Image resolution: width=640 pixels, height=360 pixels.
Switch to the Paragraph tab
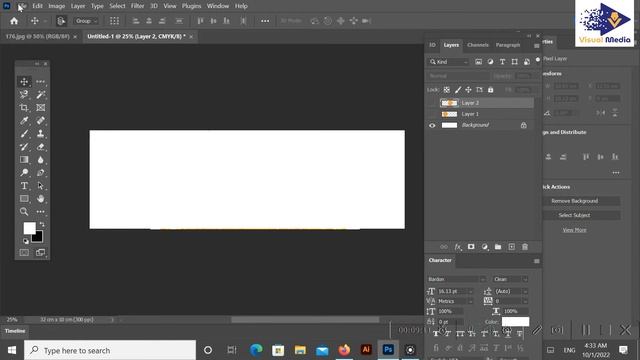tap(508, 45)
